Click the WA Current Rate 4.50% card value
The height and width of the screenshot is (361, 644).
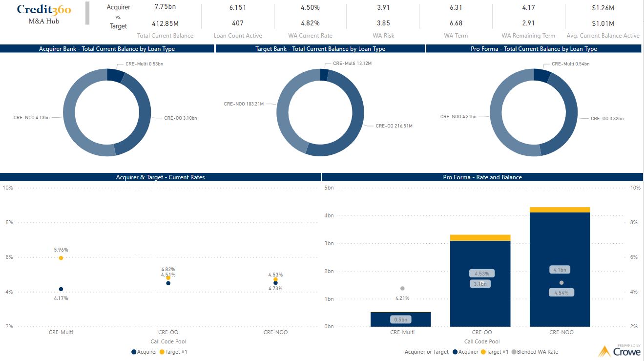311,7
